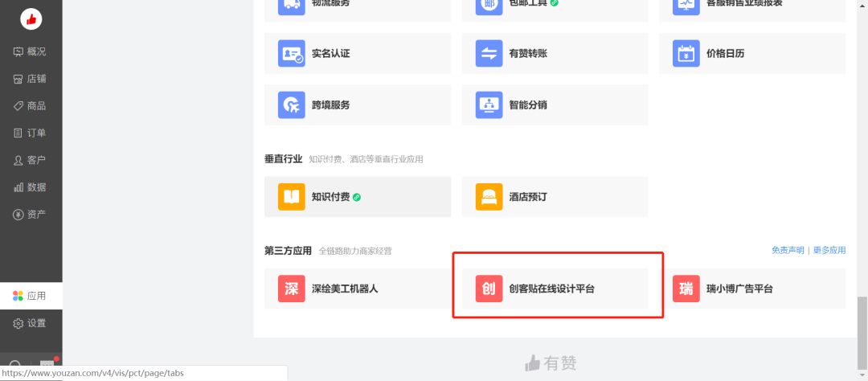Open 瑞小博广告平台 app label
Screen dimensions: 868x381
[739, 289]
